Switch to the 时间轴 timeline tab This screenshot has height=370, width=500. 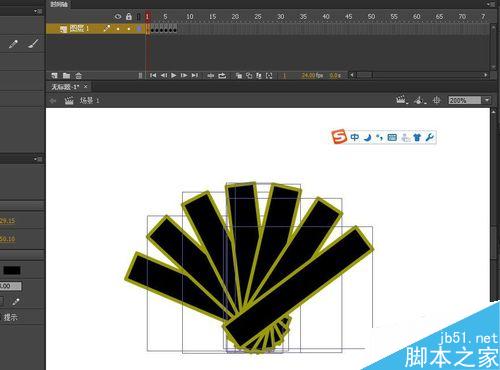[x=59, y=4]
